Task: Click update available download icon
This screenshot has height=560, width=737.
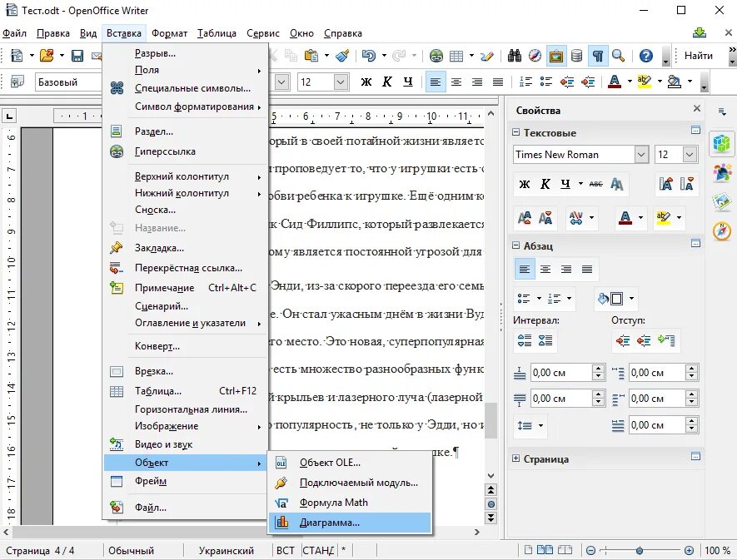Action: [x=700, y=33]
